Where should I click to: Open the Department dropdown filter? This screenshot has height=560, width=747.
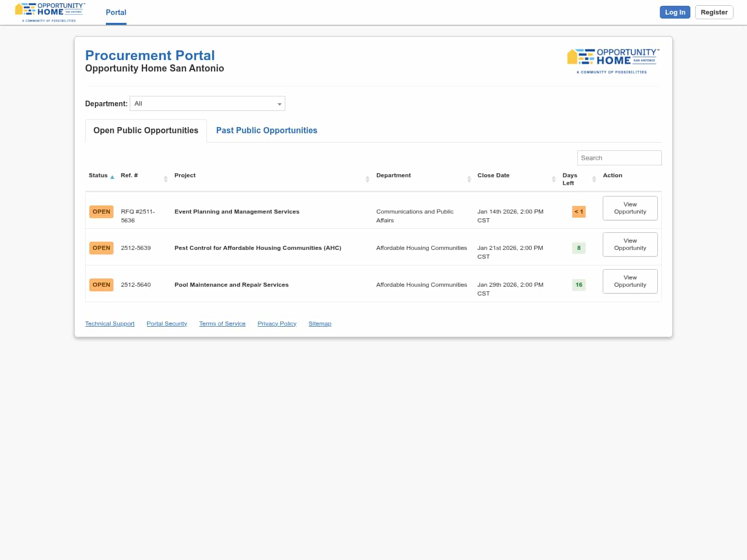[207, 104]
